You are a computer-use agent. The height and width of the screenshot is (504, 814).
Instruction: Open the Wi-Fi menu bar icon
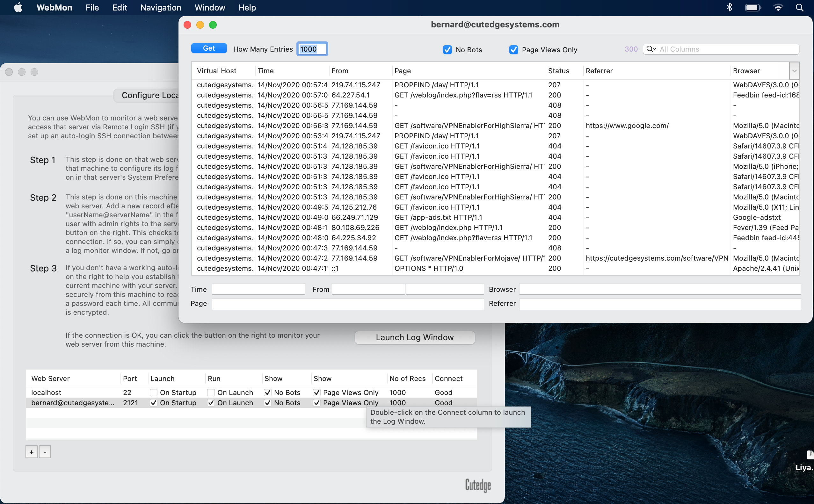pos(778,7)
